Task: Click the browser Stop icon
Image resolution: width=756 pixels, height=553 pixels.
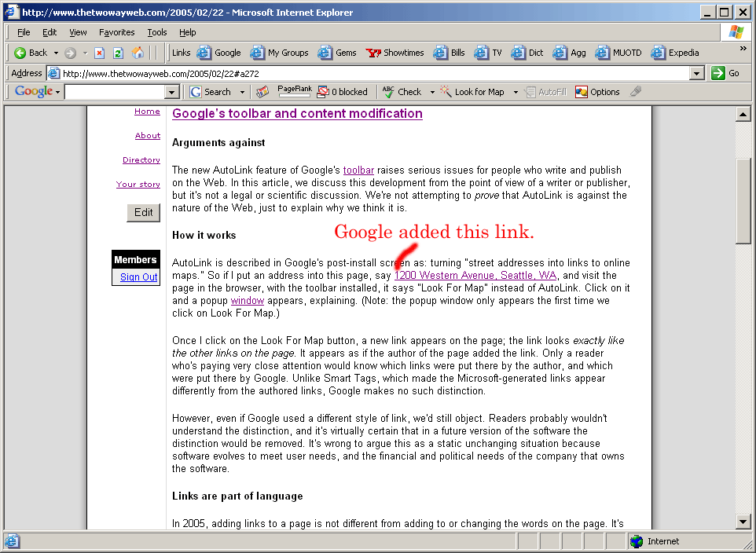Action: coord(100,53)
